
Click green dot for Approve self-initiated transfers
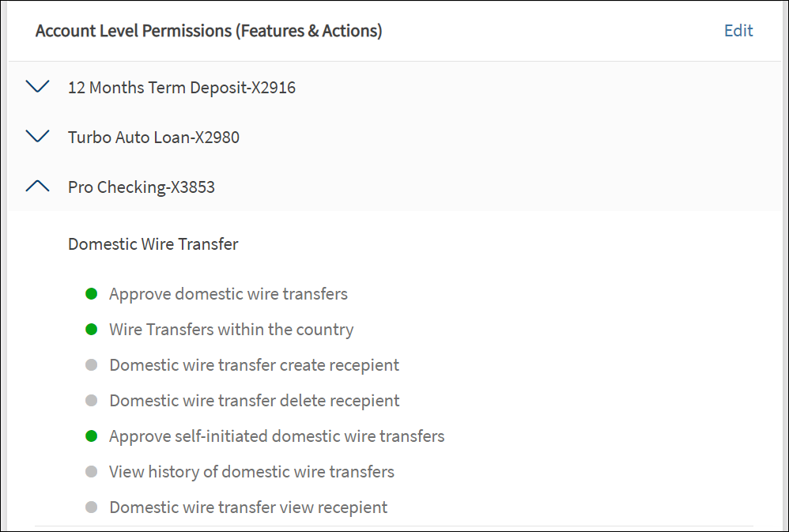[91, 436]
